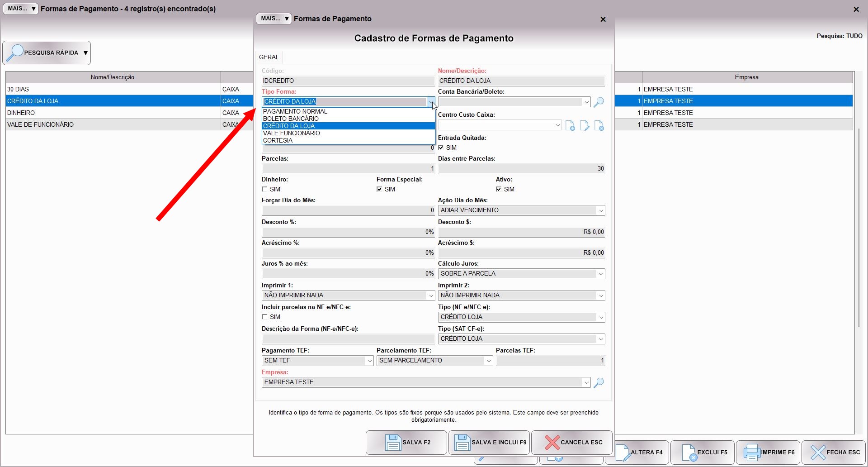This screenshot has width=868, height=467.
Task: Click the Dias entre Parcelas field
Action: coord(521,169)
